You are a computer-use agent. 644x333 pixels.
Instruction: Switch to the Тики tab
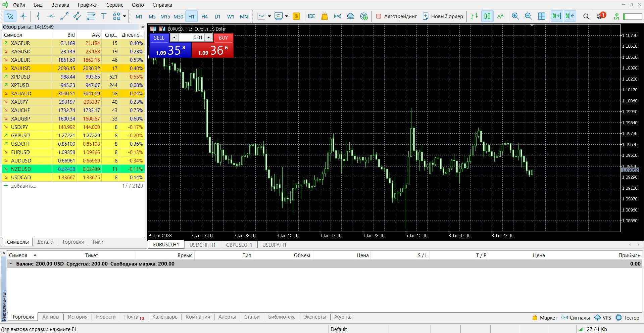tap(98, 242)
